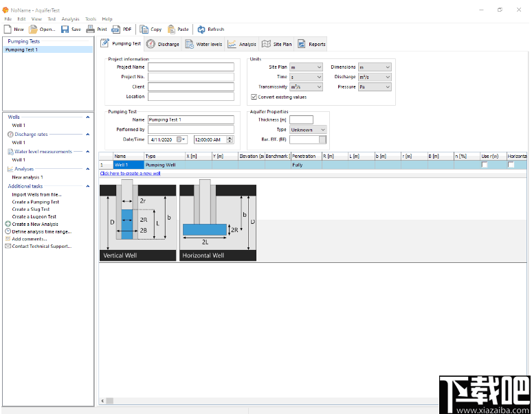Click the Water levels tab icon
Image resolution: width=532 pixels, height=414 pixels.
[189, 44]
